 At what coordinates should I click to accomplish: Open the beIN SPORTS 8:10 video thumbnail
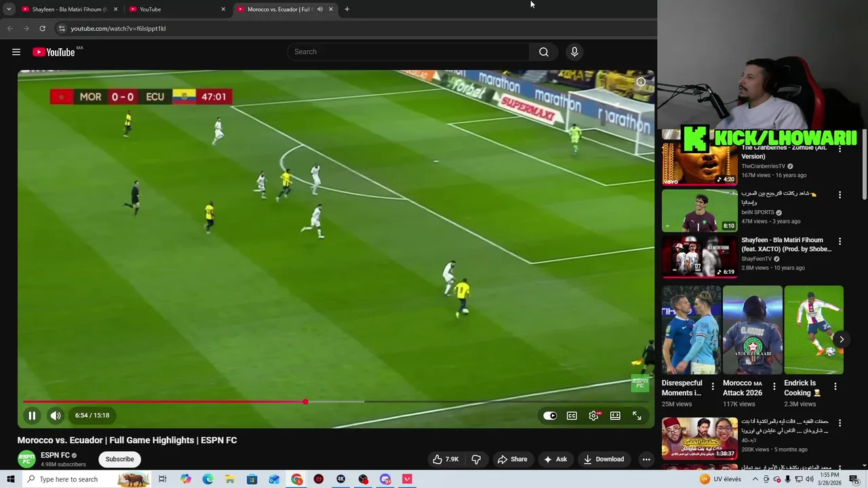click(x=699, y=211)
